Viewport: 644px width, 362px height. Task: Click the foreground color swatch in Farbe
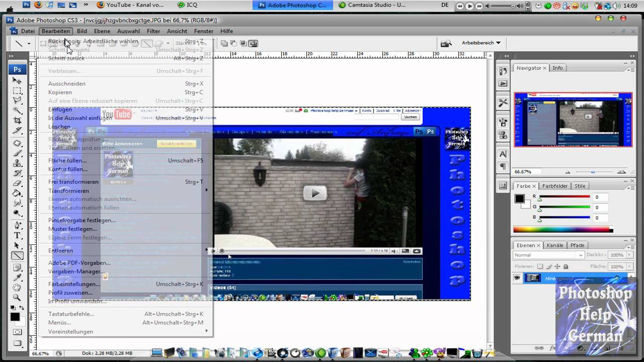[520, 199]
